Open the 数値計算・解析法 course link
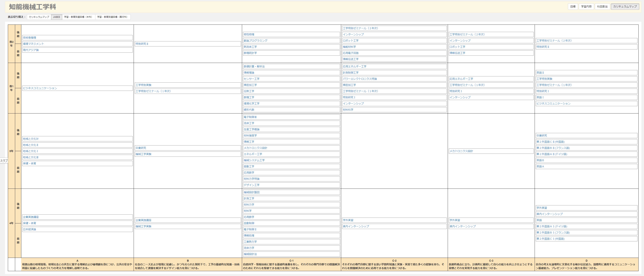This screenshot has height=276, width=644. tap(254, 67)
